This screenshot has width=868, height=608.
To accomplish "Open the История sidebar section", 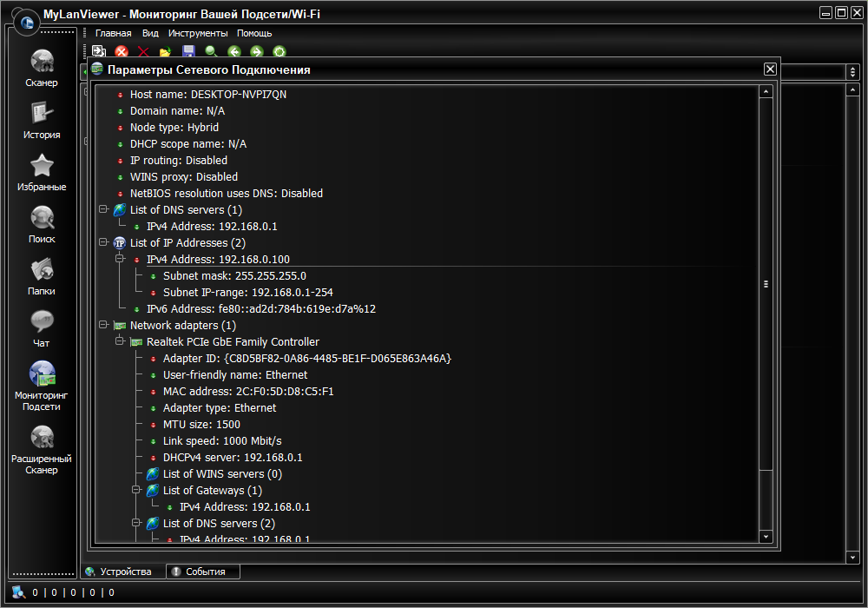I will 42,120.
